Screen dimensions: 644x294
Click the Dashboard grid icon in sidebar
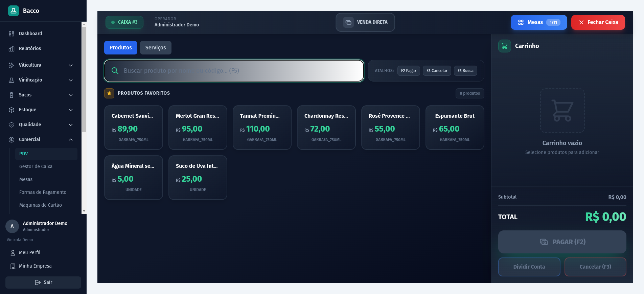point(11,34)
